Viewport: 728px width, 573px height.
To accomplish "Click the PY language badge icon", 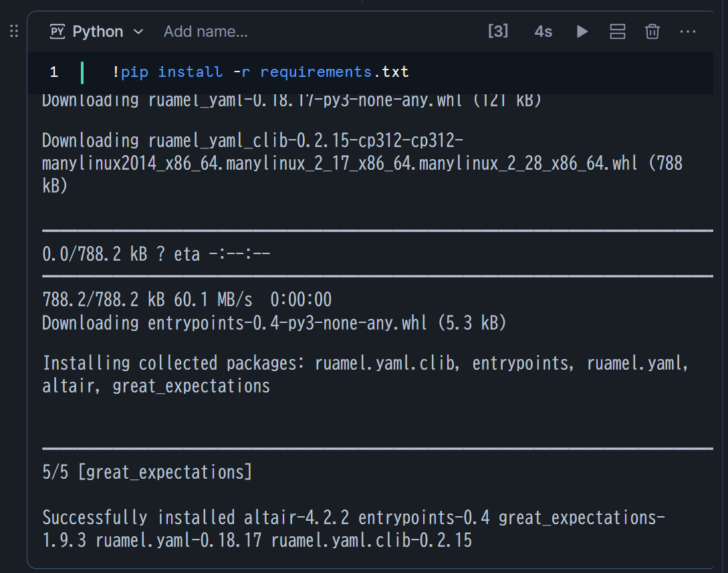I will [58, 31].
